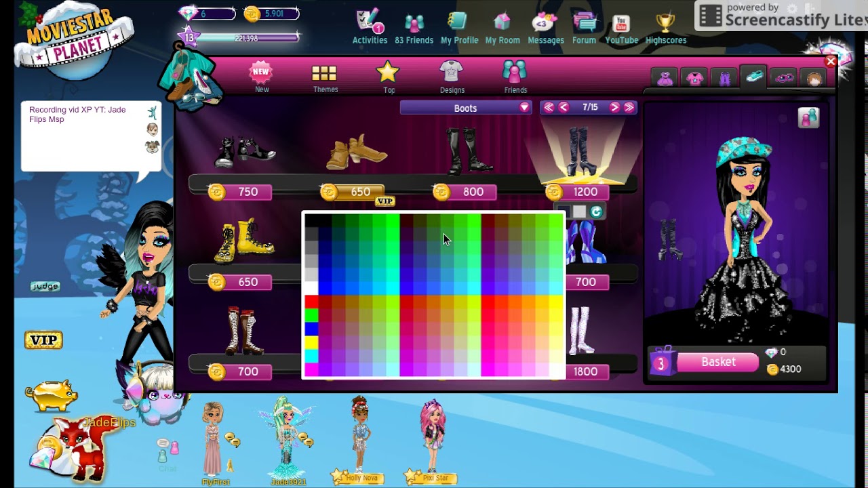
Task: Select the white boots priced 1800
Action: coord(580,331)
